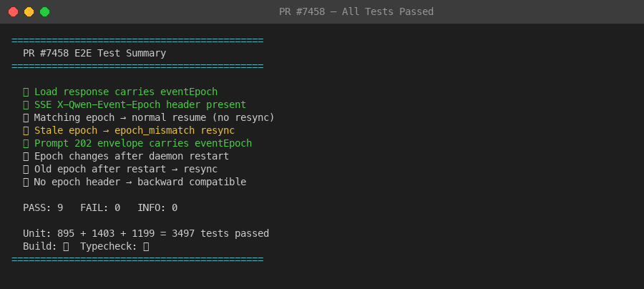Click the 'FAIL: 0' count
This screenshot has width=644, height=289.
point(100,207)
